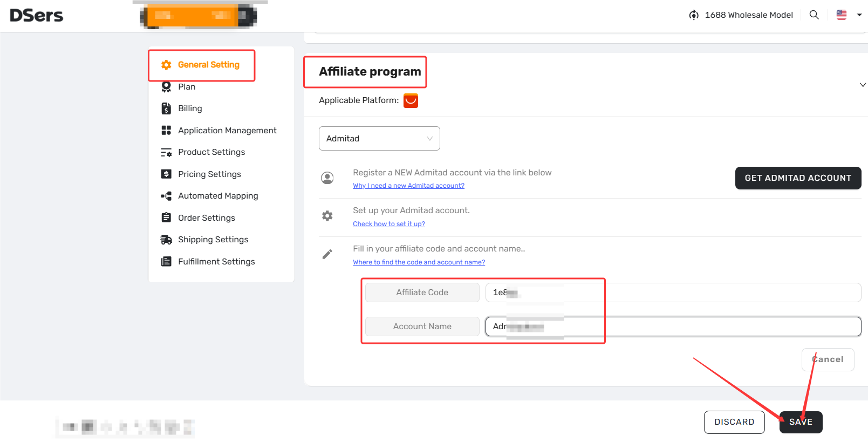
Task: Click the Affiliate Code input field
Action: click(673, 293)
